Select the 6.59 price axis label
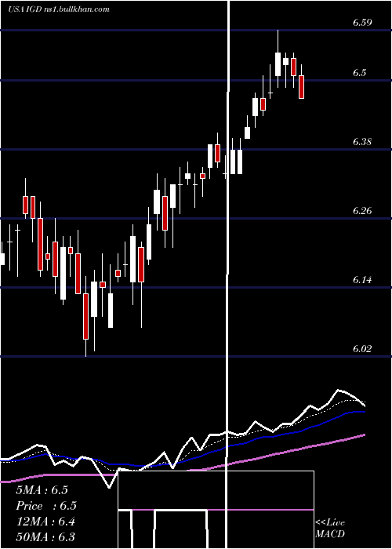Image resolution: width=392 pixels, height=549 pixels. [x=362, y=23]
